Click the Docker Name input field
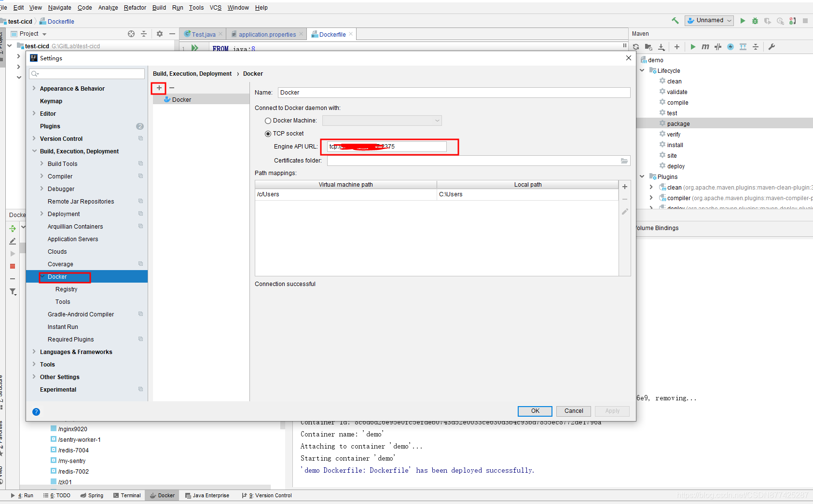Screen dimensions: 813x504 click(x=454, y=93)
